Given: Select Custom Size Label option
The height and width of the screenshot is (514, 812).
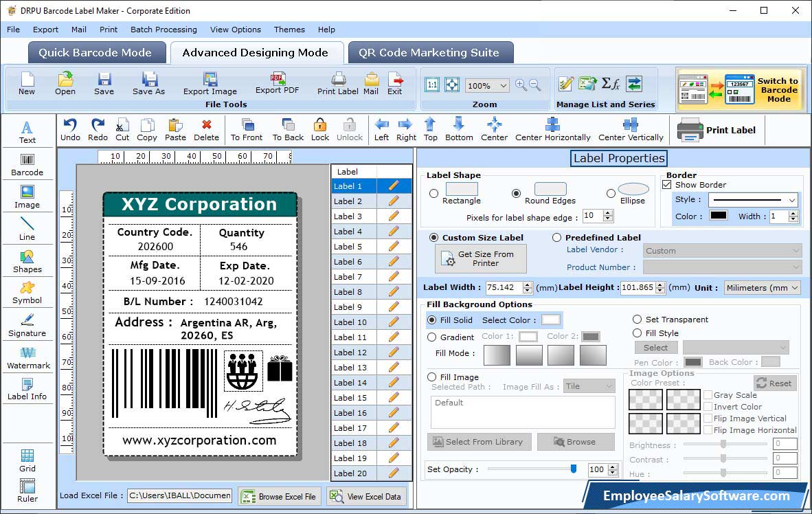Looking at the screenshot, I should [x=434, y=237].
